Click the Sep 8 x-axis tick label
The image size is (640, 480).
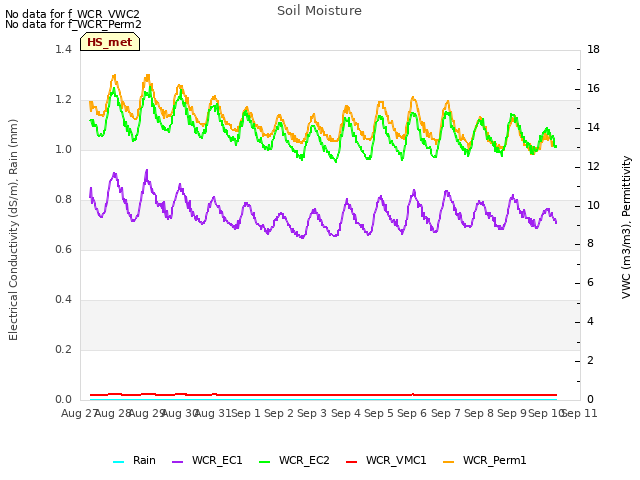pos(479,413)
